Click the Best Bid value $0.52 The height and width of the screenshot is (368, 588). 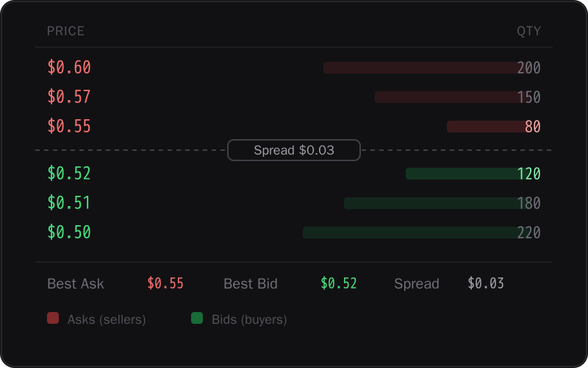click(339, 283)
